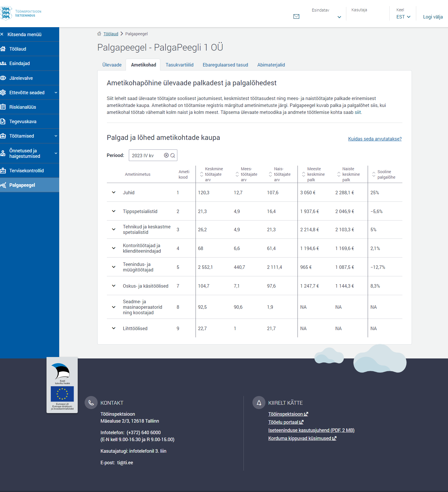Expand the Teenindus- ja müügitöötajad row
448x492 pixels.
click(x=114, y=267)
